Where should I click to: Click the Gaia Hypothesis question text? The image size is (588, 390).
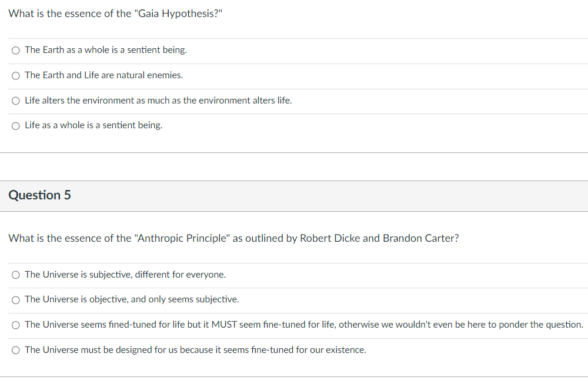[x=115, y=14]
